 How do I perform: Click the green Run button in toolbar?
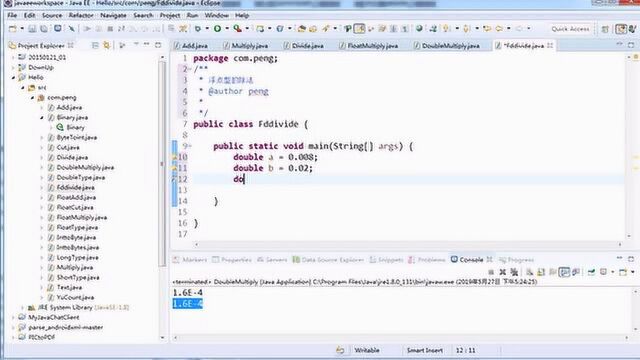(218, 29)
